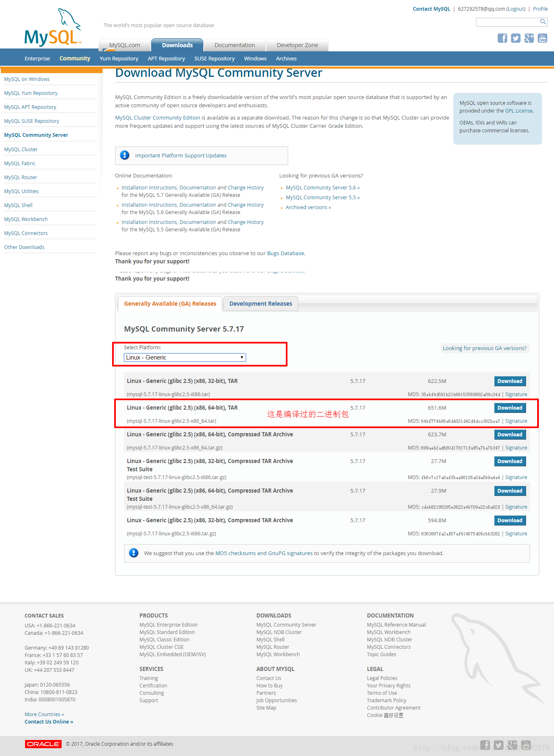Open MySQL Community Server 5.6 link
The width and height of the screenshot is (554, 756).
(x=323, y=188)
